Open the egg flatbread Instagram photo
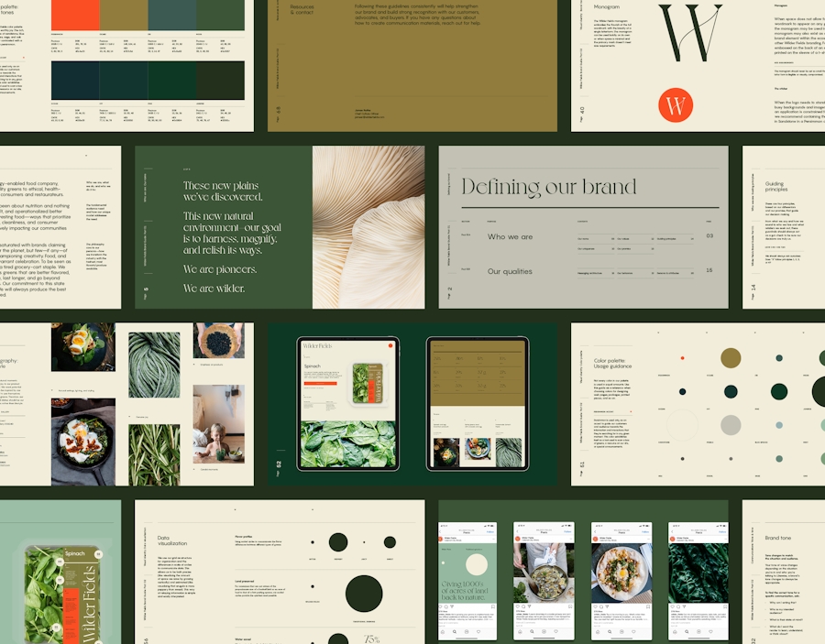Viewport: 825px width, 644px height. tap(621, 573)
